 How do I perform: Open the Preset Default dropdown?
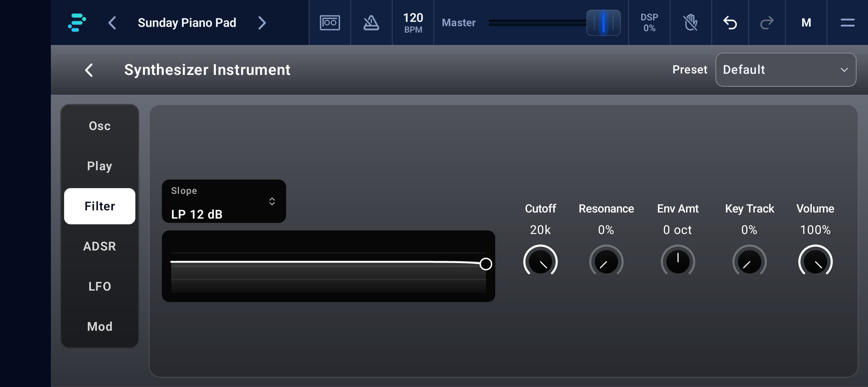(786, 70)
